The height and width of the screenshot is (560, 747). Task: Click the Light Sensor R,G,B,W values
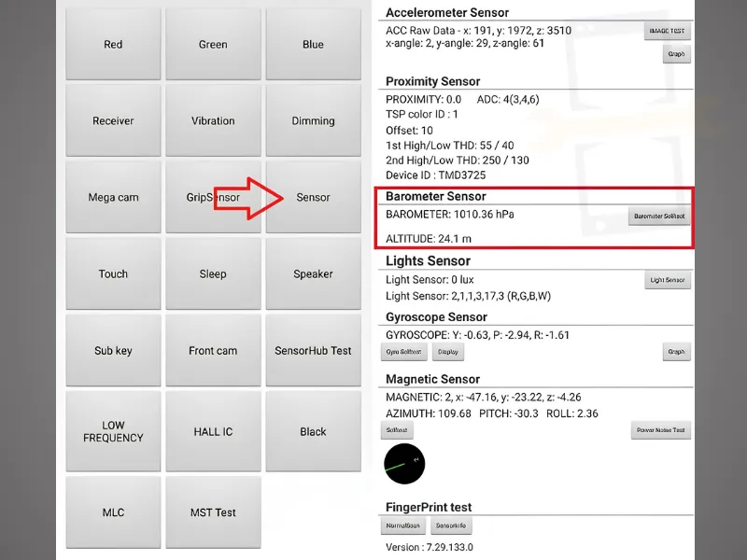[x=468, y=296]
